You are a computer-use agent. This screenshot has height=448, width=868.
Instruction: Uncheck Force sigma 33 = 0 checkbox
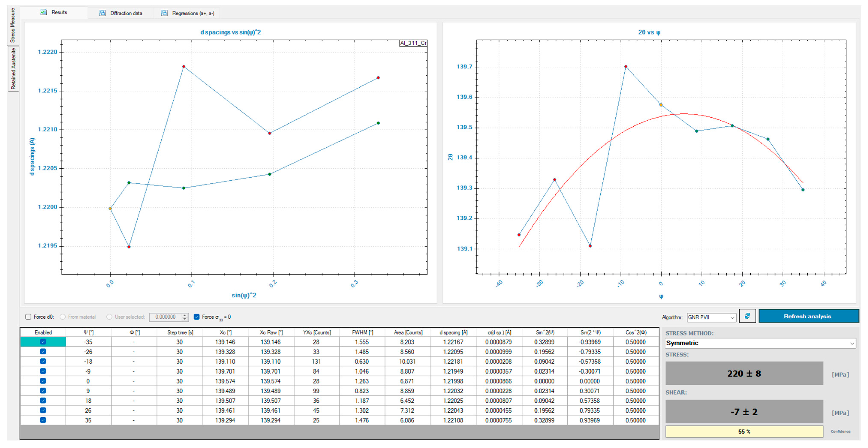[197, 317]
